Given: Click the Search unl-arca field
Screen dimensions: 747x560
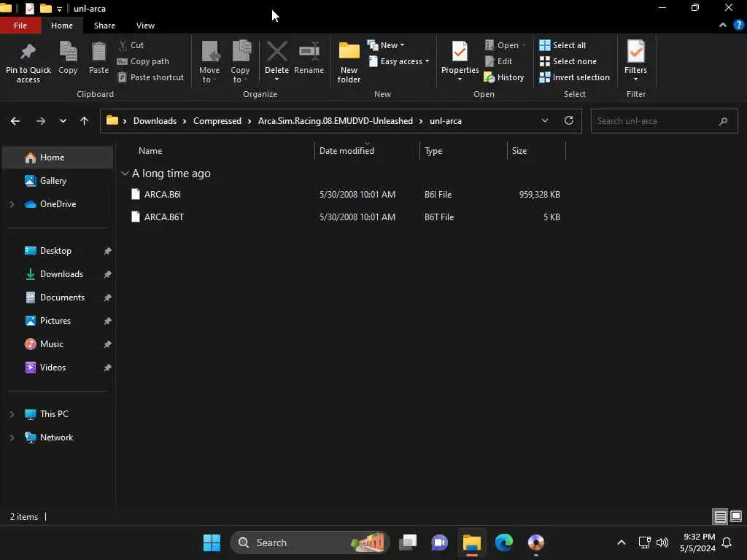Looking at the screenshot, I should (664, 121).
